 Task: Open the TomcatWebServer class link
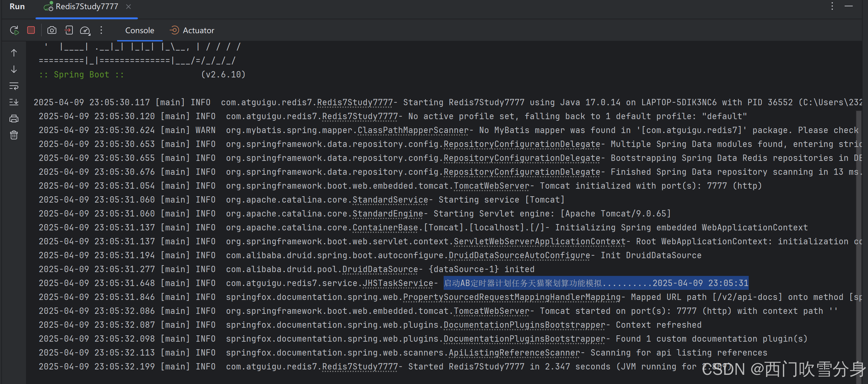click(x=492, y=186)
